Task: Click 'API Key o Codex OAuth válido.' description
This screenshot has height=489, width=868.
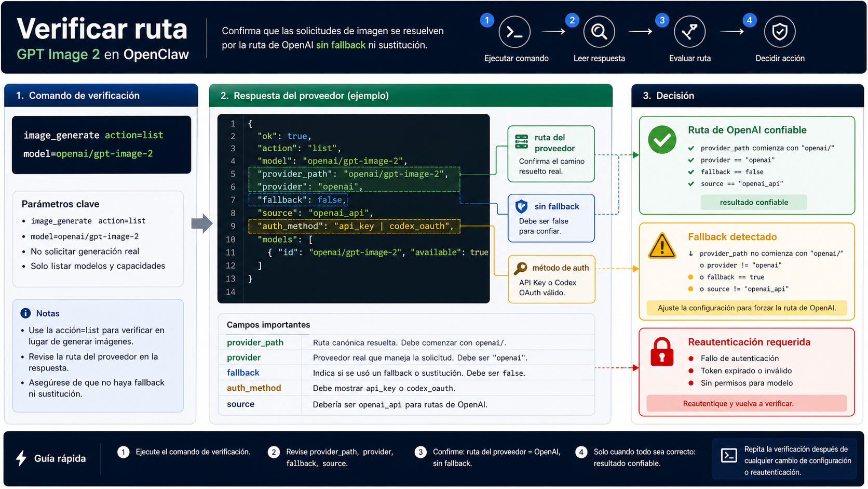Action: point(548,287)
